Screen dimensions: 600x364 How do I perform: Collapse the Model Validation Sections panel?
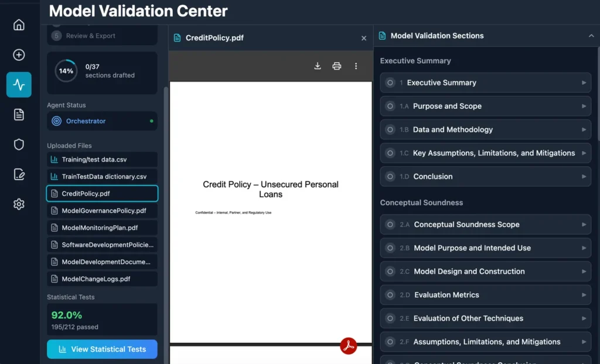tap(591, 36)
